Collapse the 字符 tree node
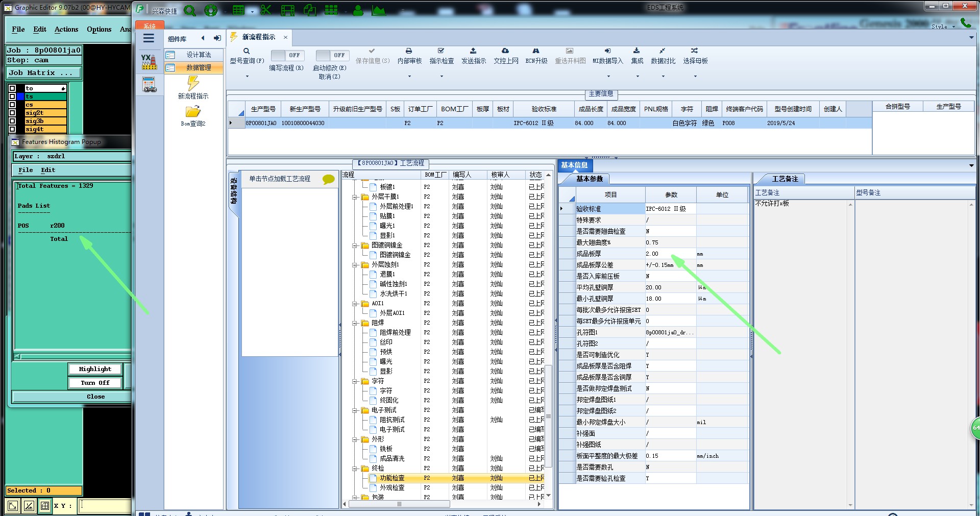This screenshot has width=980, height=516. [x=354, y=381]
